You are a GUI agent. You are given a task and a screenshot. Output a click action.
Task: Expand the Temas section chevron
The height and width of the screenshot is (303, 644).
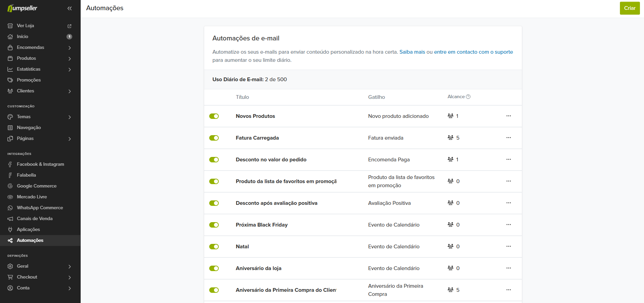coord(70,117)
